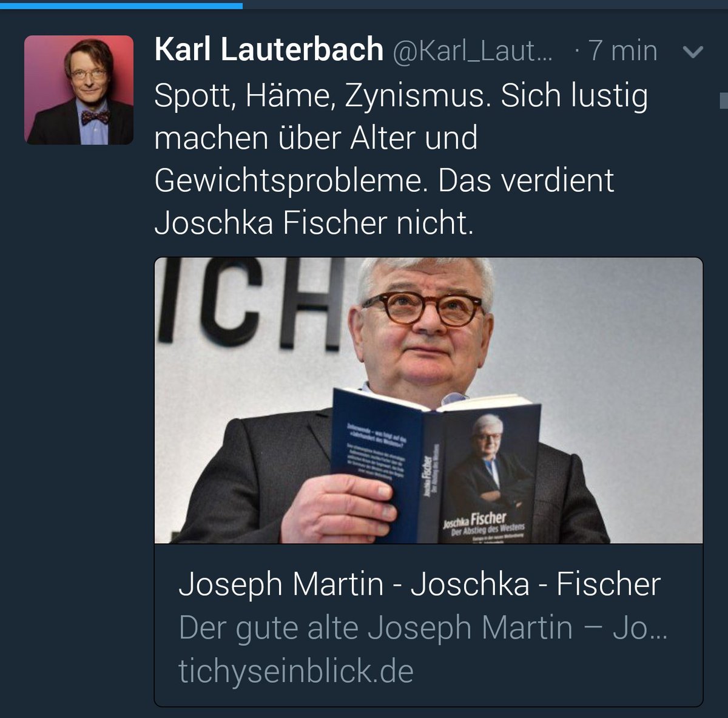Click the bow tie in the avatar
Screen dimensions: 728x718
(95, 117)
